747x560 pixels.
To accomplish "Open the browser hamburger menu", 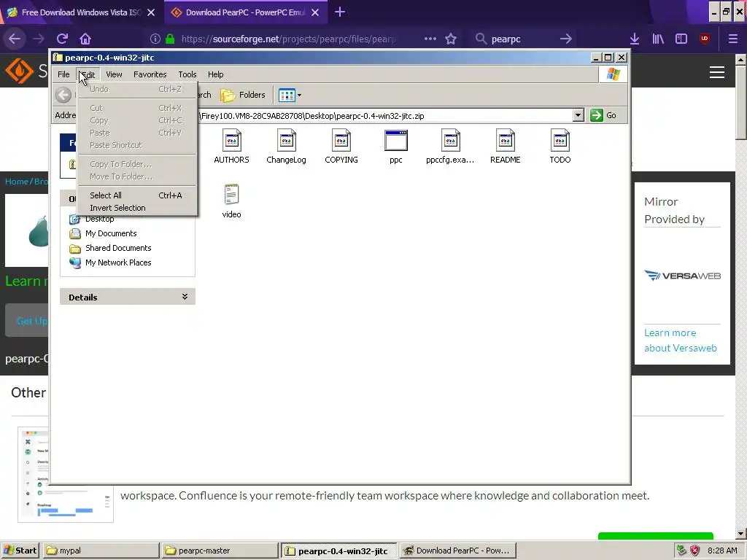I will tap(732, 39).
